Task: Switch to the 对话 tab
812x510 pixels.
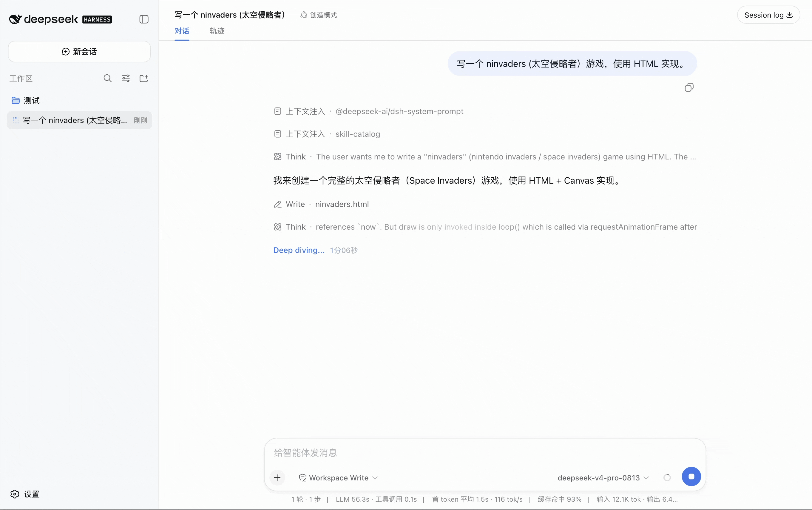Action: point(182,31)
